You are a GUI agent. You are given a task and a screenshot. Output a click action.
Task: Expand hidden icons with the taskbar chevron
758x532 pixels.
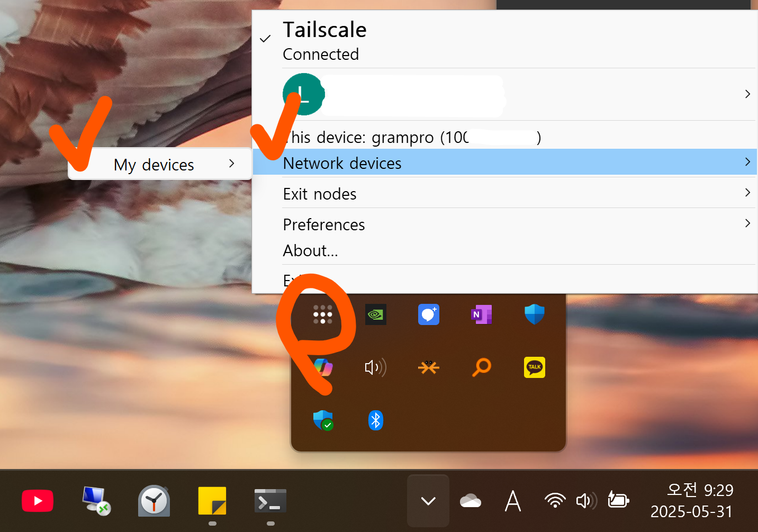tap(428, 500)
